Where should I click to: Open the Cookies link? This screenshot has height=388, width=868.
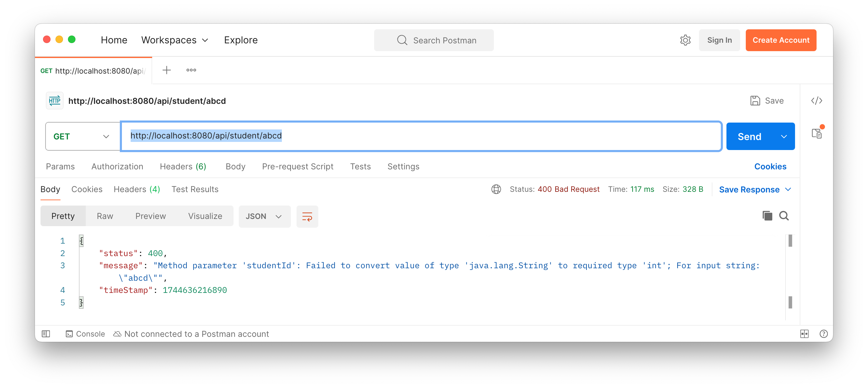(x=770, y=167)
